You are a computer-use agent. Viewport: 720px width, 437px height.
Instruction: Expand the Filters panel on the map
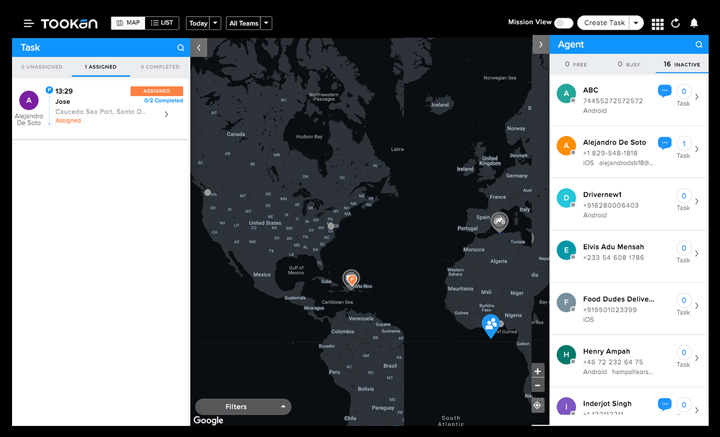pos(243,407)
